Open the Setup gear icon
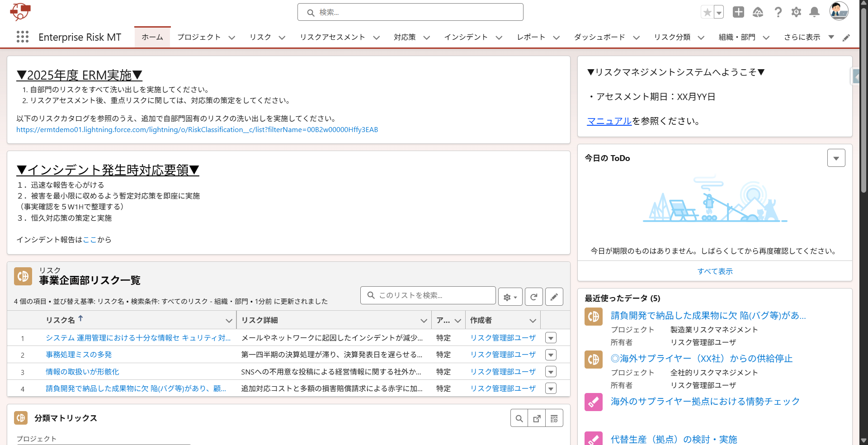Viewport: 868px width, 445px height. click(x=796, y=12)
